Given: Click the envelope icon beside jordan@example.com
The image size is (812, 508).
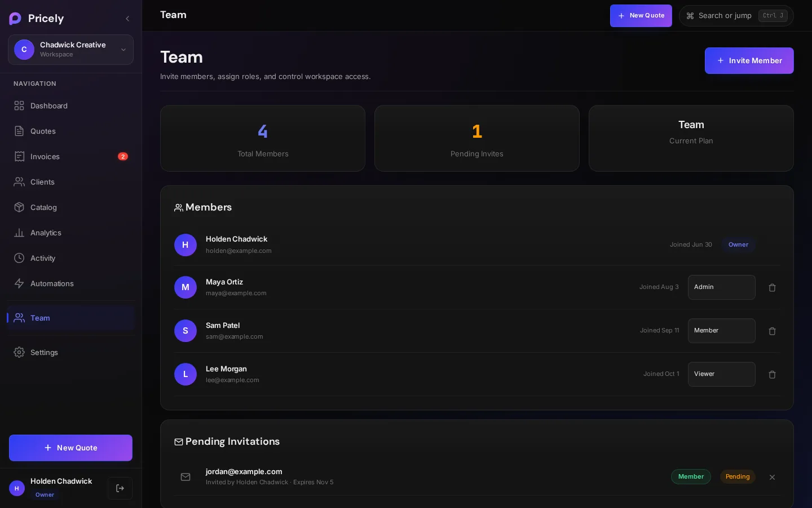Looking at the screenshot, I should 186,477.
